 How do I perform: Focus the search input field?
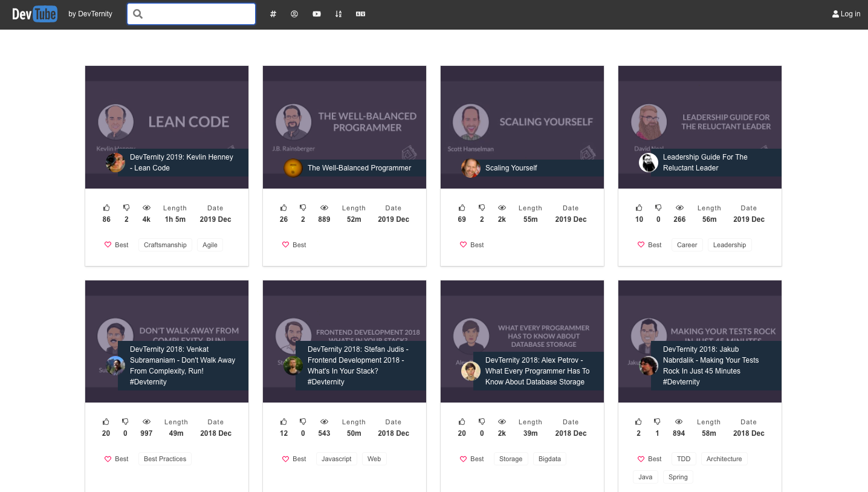pos(192,14)
